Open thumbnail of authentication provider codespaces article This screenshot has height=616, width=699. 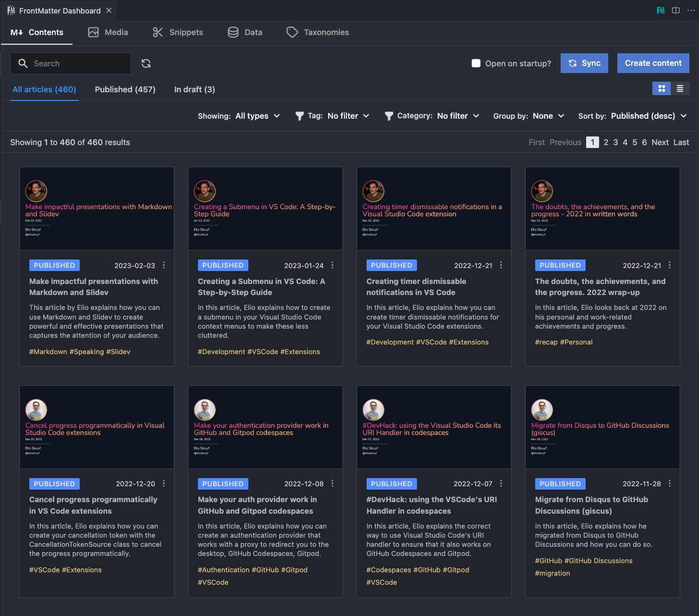(x=265, y=427)
